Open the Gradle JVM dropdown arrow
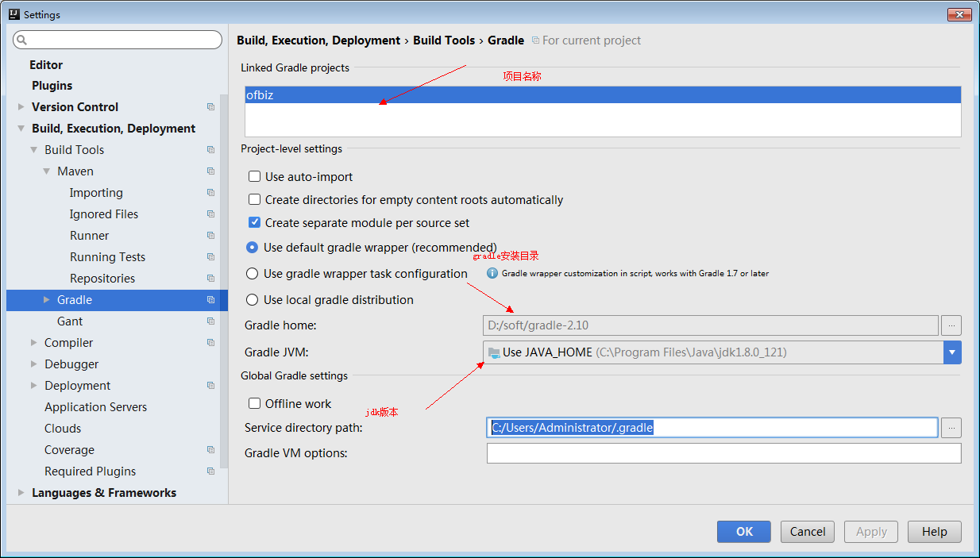Image resolution: width=980 pixels, height=558 pixels. pyautogui.click(x=952, y=352)
